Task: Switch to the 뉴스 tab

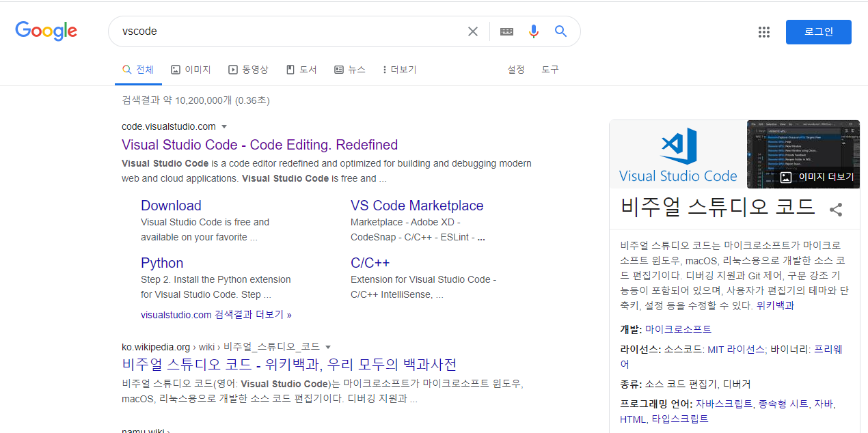Action: coord(350,70)
